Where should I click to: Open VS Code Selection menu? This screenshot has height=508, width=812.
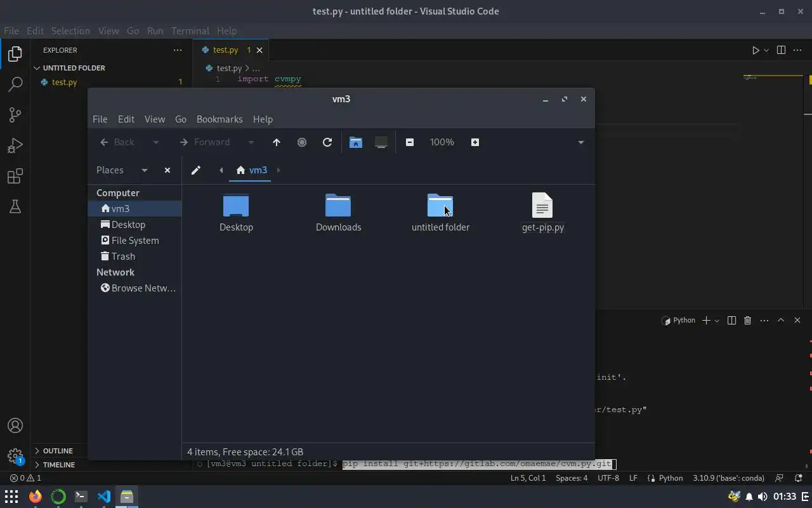(70, 30)
